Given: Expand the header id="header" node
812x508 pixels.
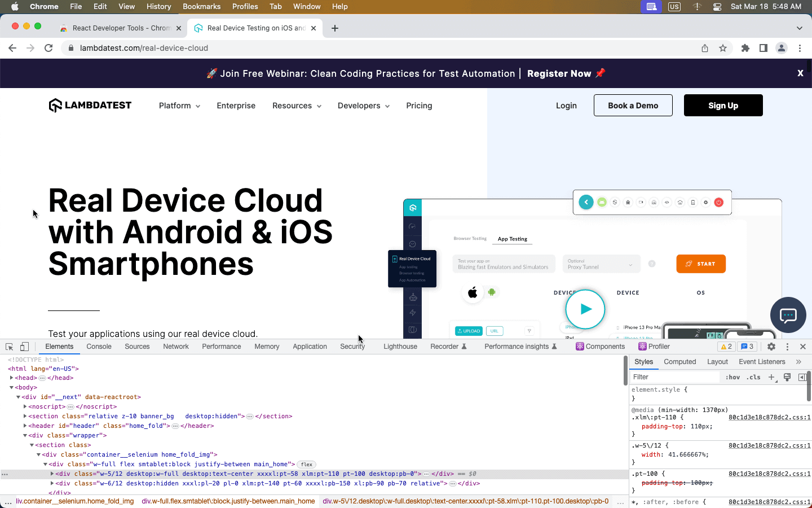Looking at the screenshot, I should coord(25,426).
